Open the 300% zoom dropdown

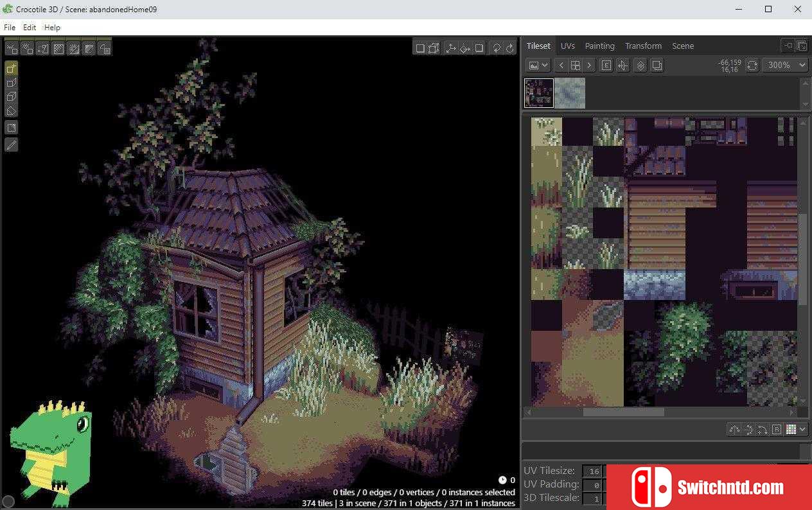785,65
